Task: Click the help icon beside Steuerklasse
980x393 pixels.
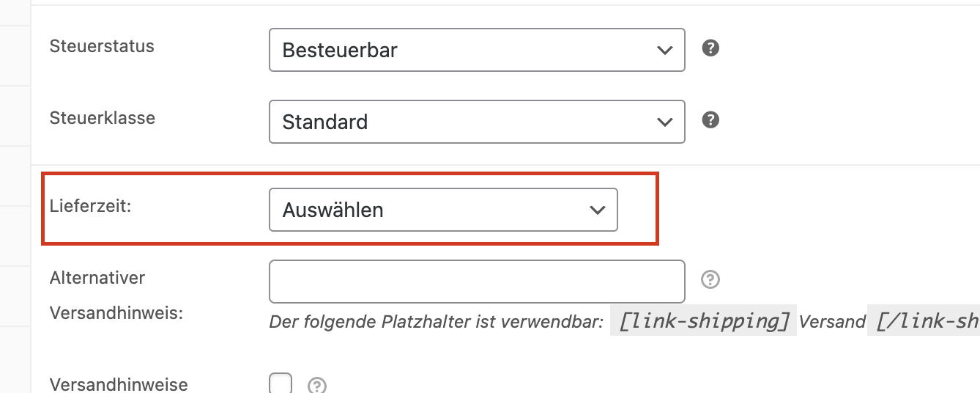Action: [x=710, y=120]
